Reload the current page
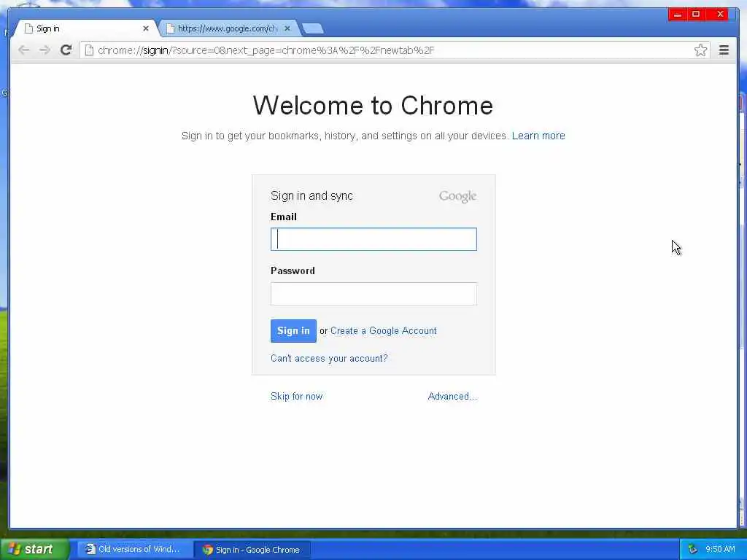 pos(66,50)
